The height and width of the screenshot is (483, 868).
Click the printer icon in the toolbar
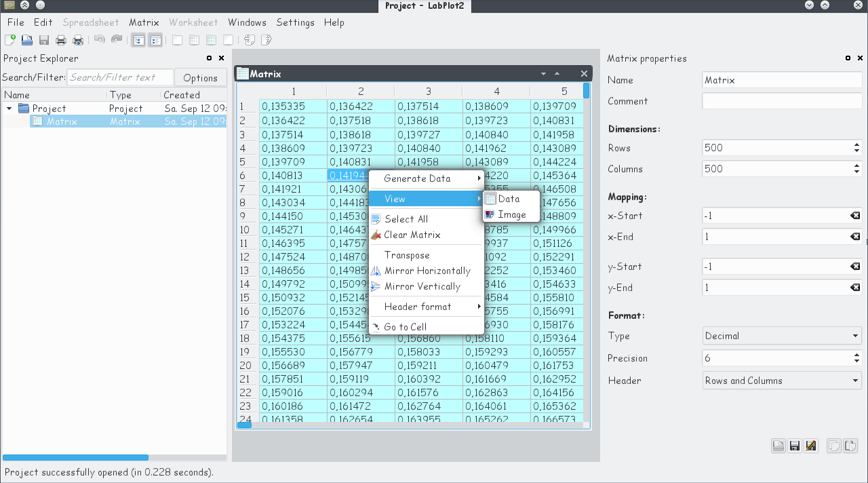(61, 40)
